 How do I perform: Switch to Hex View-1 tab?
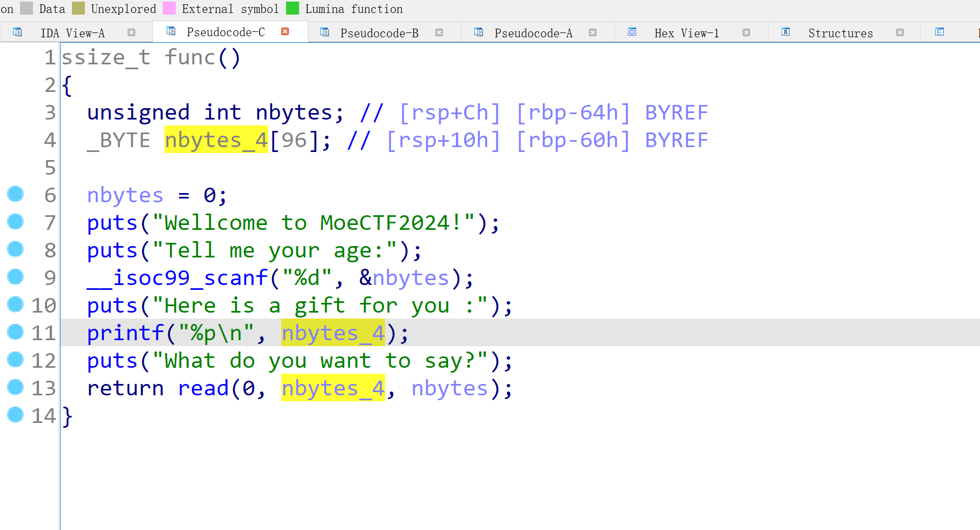coord(686,33)
